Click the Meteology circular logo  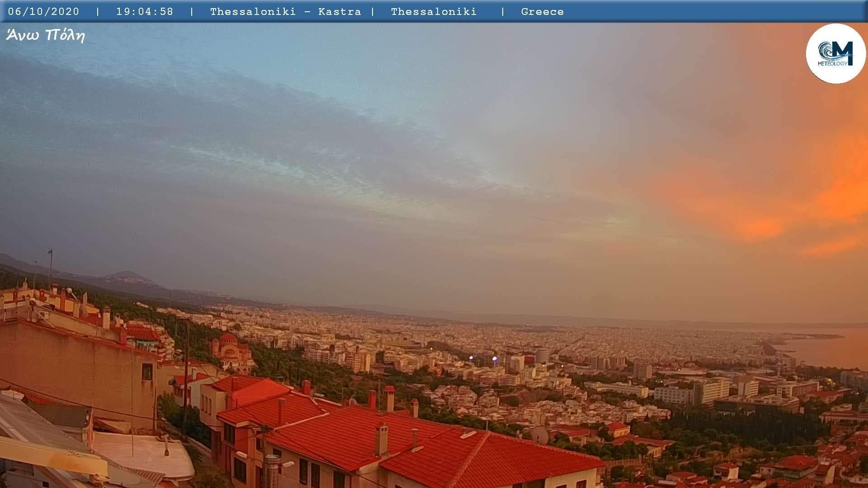(835, 53)
